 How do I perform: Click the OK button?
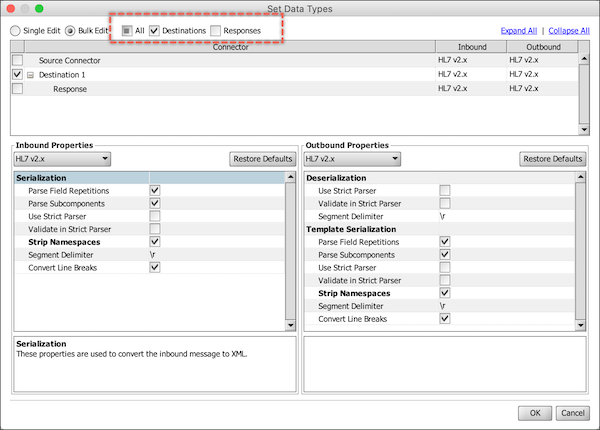tap(535, 413)
